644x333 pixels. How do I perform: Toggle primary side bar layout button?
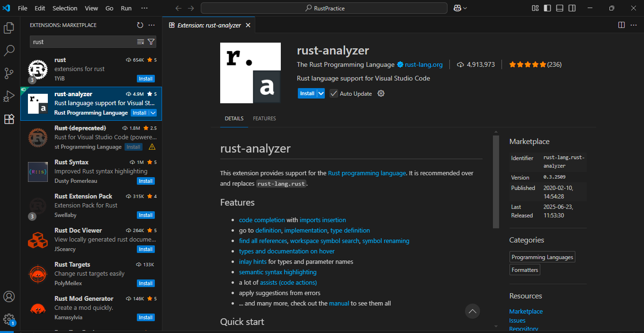pos(547,8)
